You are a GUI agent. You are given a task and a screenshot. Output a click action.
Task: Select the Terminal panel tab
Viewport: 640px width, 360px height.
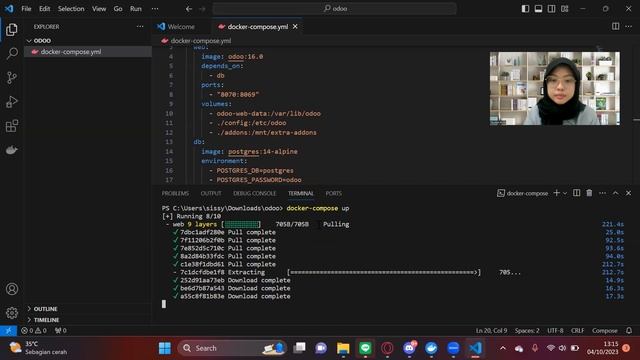point(301,193)
